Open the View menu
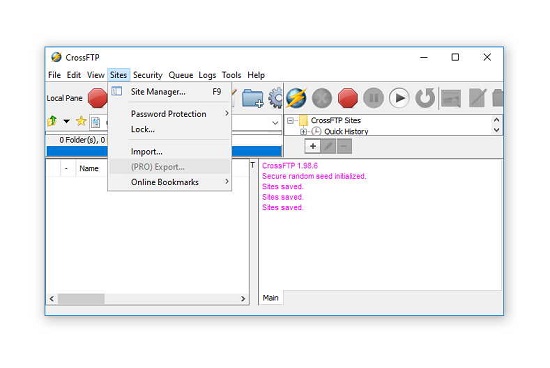Viewport: 550px width, 368px height. click(x=95, y=75)
